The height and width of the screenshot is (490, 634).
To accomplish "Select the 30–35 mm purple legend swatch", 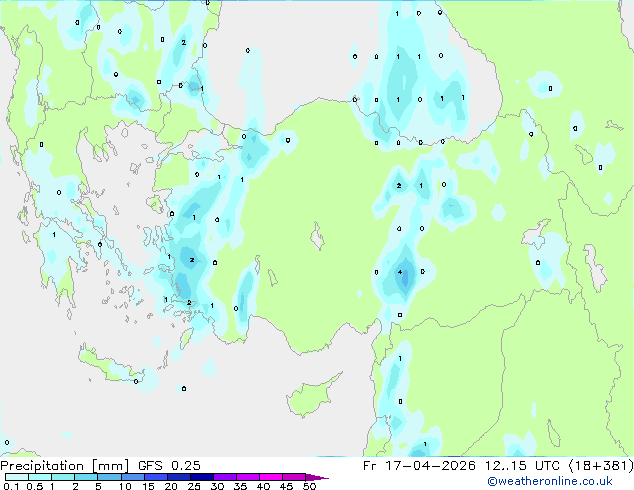I will [x=225, y=477].
